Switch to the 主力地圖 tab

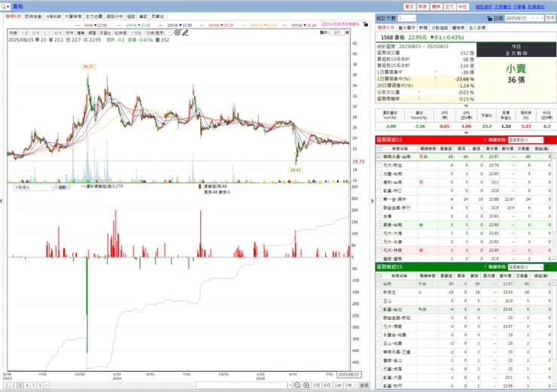tap(94, 17)
